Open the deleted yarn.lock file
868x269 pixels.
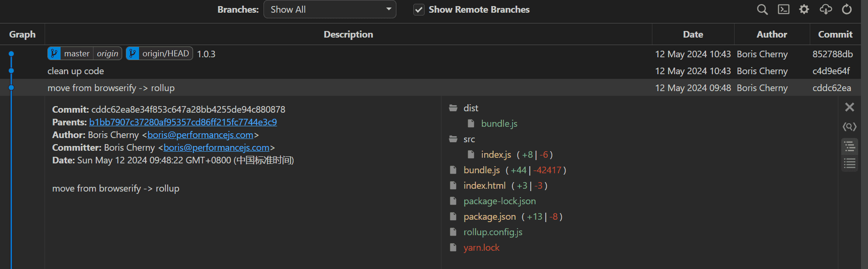pyautogui.click(x=481, y=247)
